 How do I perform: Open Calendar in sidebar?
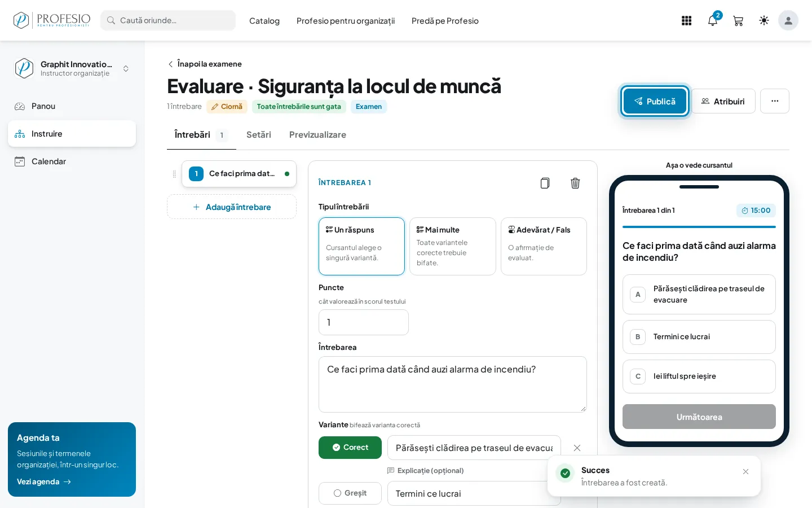72,161
